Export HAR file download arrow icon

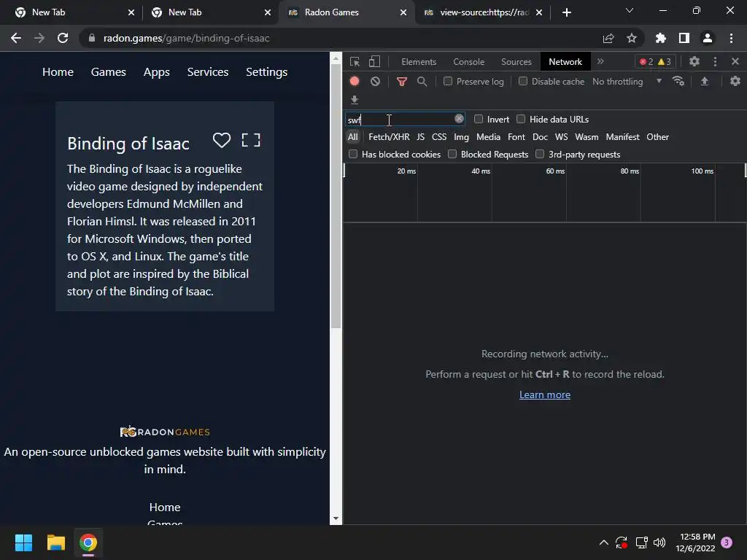pos(355,99)
